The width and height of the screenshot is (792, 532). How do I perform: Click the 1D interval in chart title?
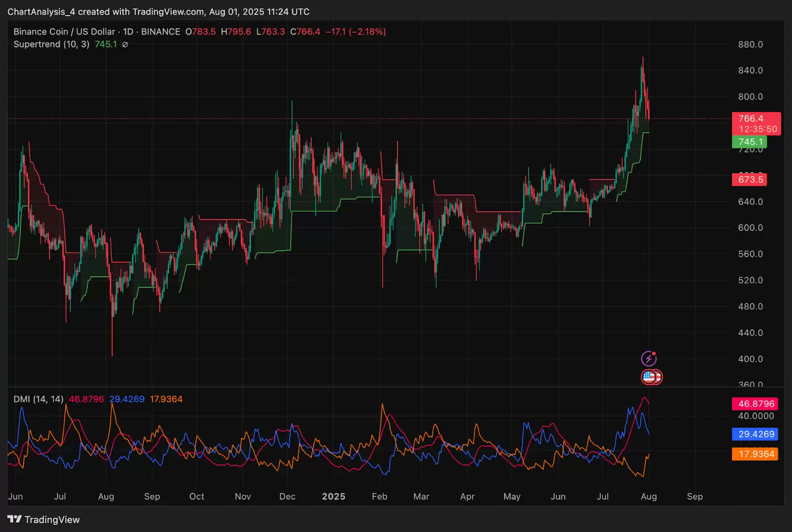[128, 32]
